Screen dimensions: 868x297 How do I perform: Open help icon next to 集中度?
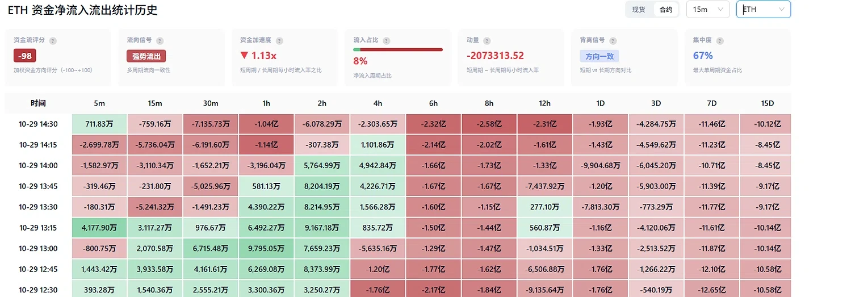tap(720, 41)
